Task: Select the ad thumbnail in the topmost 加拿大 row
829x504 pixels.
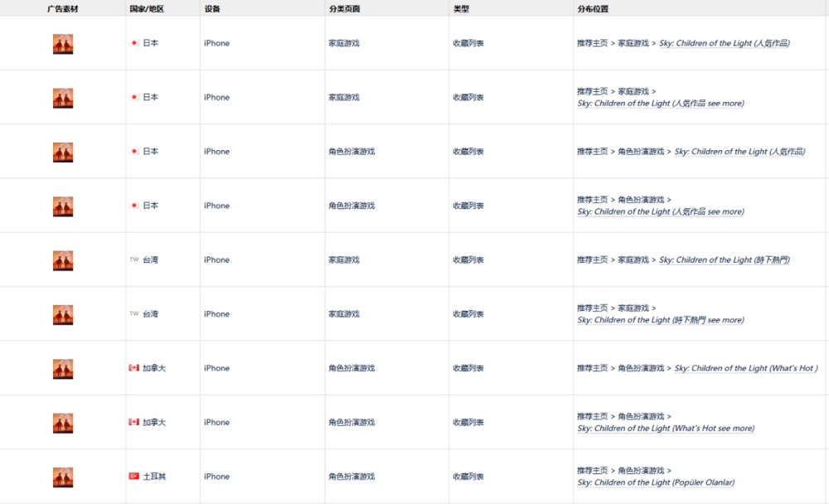Action: [x=63, y=369]
